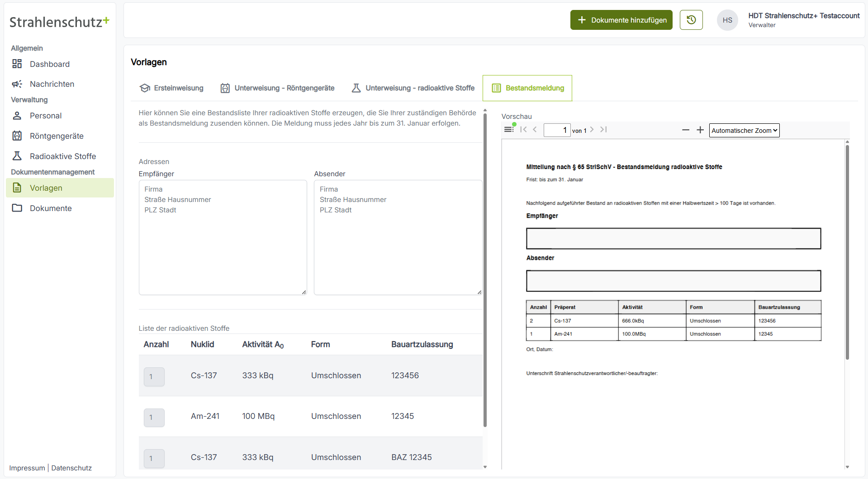Open Röntgengeräte page
868x479 pixels.
[60, 136]
